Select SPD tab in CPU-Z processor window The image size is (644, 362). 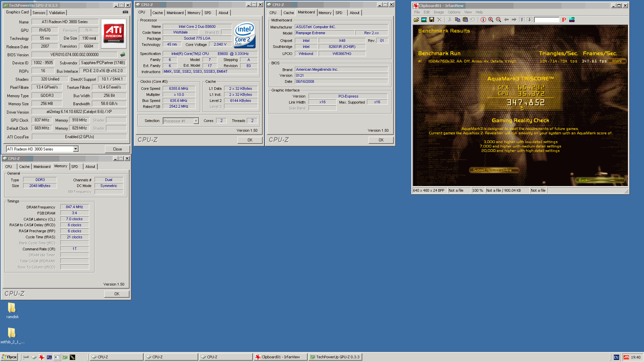click(x=208, y=13)
